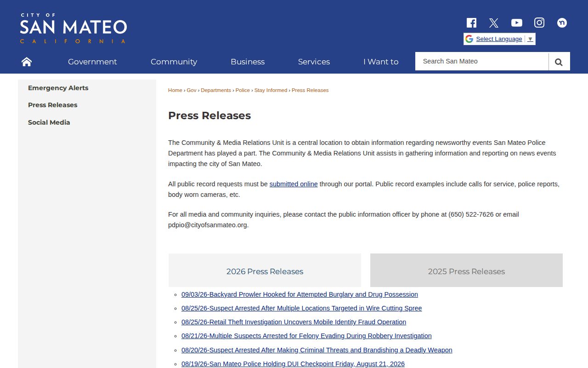
Task: Open the X (Twitter) social icon
Action: [x=494, y=23]
